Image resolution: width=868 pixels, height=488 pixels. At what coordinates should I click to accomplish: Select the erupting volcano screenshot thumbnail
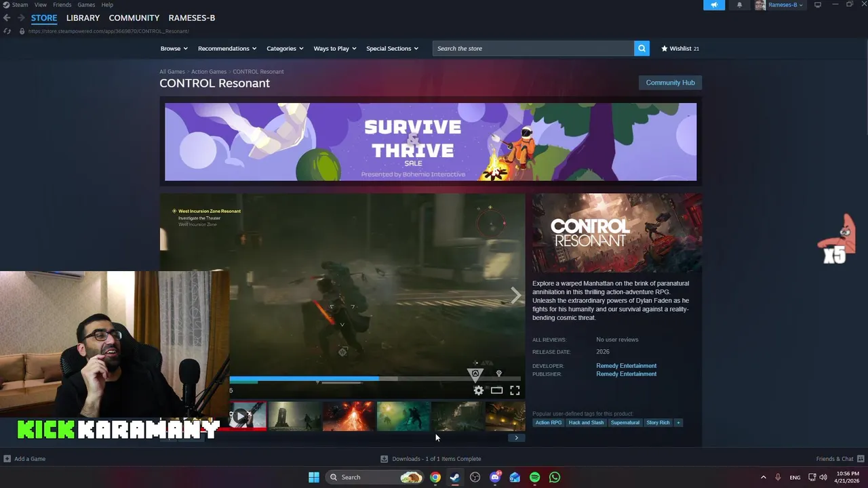coord(349,415)
